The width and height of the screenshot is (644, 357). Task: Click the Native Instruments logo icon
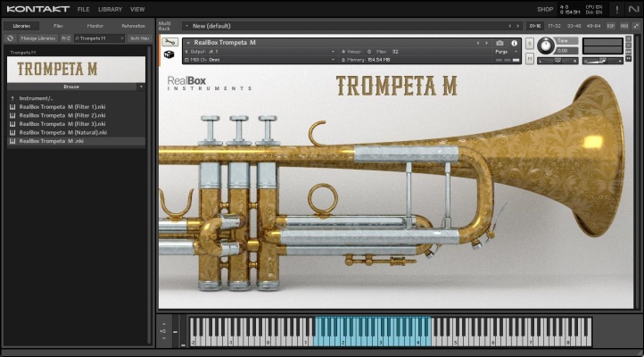click(633, 9)
